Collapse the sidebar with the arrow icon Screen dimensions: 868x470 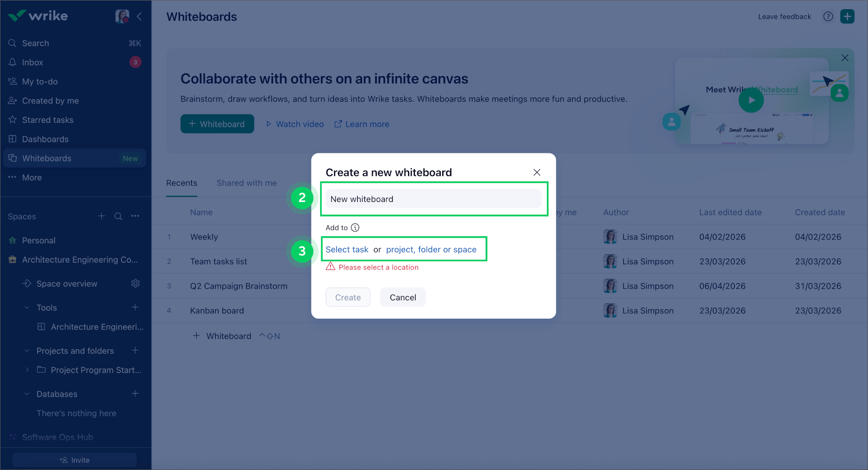(x=139, y=16)
